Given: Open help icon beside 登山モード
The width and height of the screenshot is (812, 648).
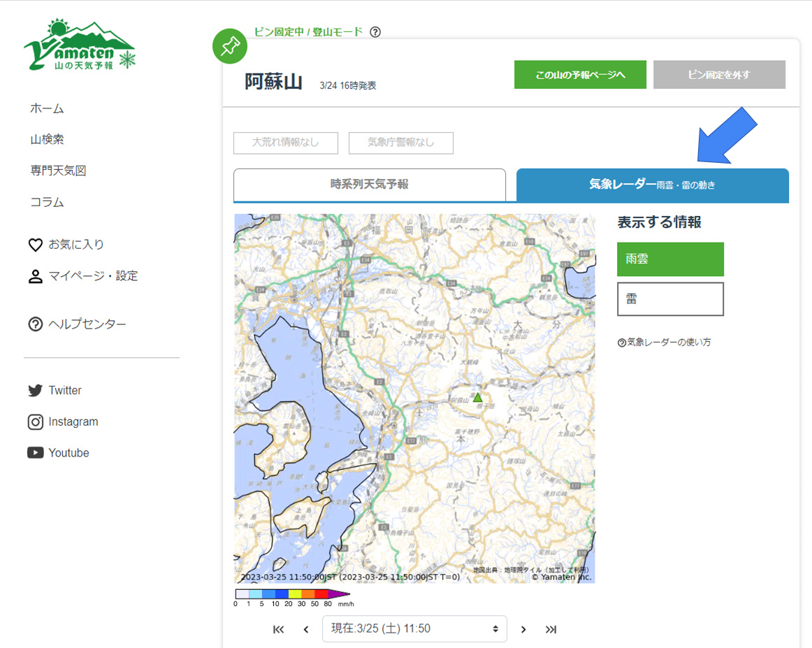Looking at the screenshot, I should coord(375,32).
